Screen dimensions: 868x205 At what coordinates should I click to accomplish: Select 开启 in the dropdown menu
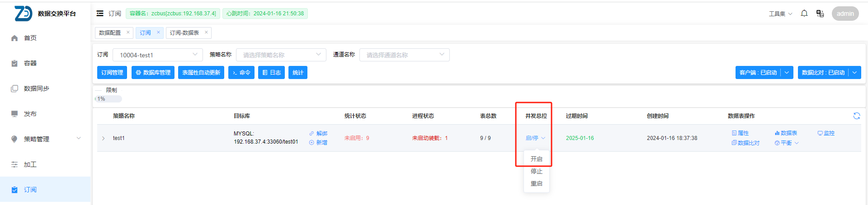(x=536, y=159)
